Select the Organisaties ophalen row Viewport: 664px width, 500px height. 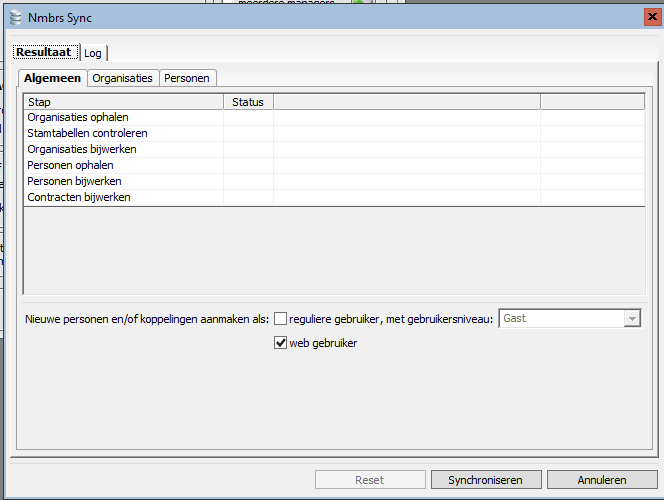click(335, 117)
